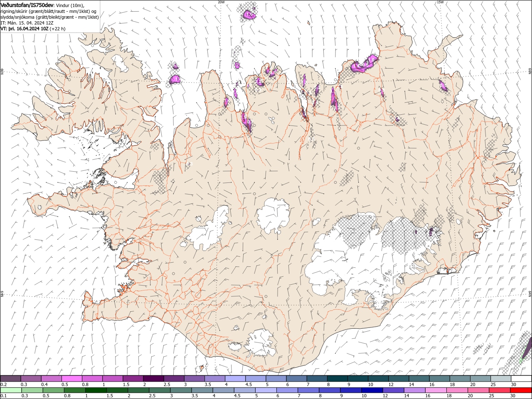This screenshot has height=399, width=532.
Task: Select the bright pink 0.5 snow scale swatch
Action: point(71,379)
